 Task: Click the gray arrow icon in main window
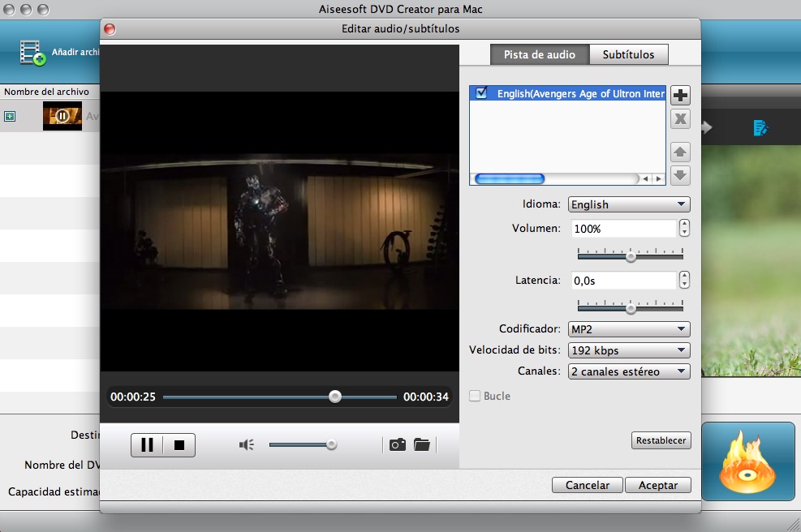[707, 127]
